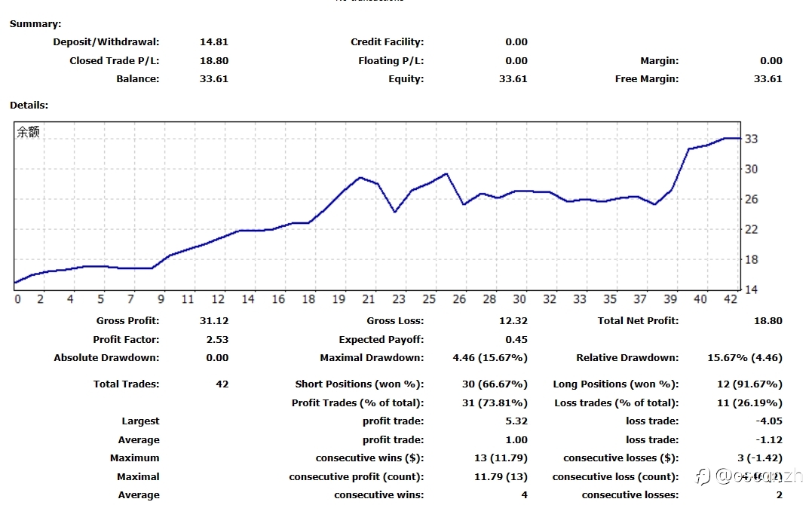Click the Closed Trade P/L value 18.80
Viewport: 812px width, 505px height.
pyautogui.click(x=214, y=60)
